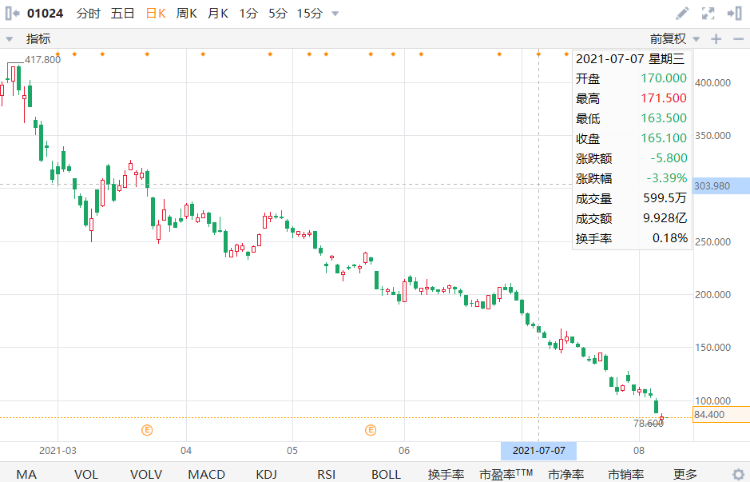This screenshot has height=482, width=750.
Task: Select the 日K daily candlestick tab
Action: 155,13
